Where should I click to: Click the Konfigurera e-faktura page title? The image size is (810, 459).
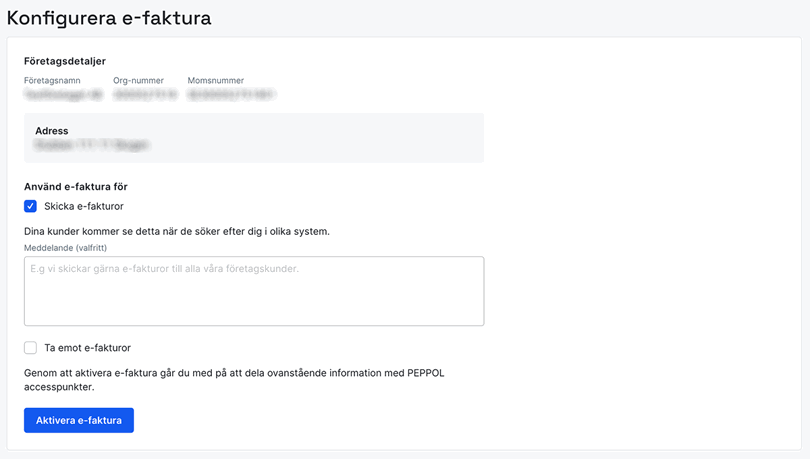click(x=109, y=18)
